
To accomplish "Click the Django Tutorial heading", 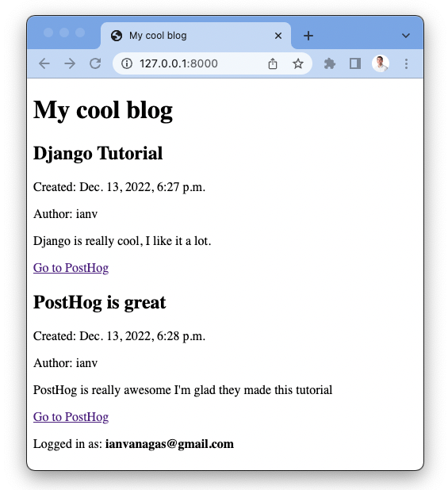I will [x=98, y=154].
